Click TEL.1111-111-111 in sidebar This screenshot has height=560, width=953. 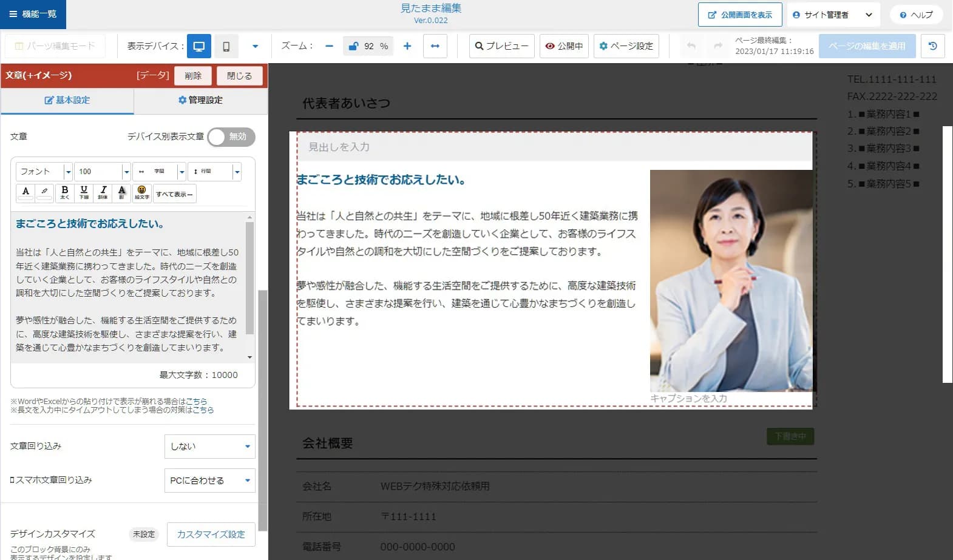(892, 79)
